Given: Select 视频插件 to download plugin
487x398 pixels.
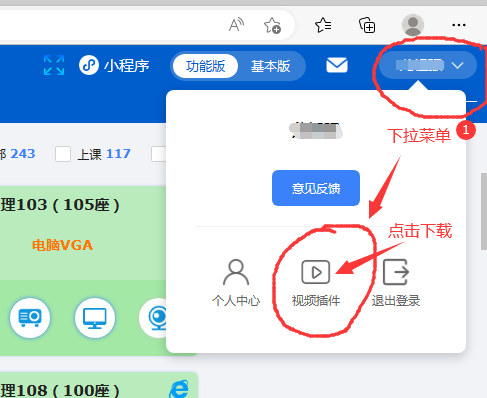Looking at the screenshot, I should coord(316,283).
